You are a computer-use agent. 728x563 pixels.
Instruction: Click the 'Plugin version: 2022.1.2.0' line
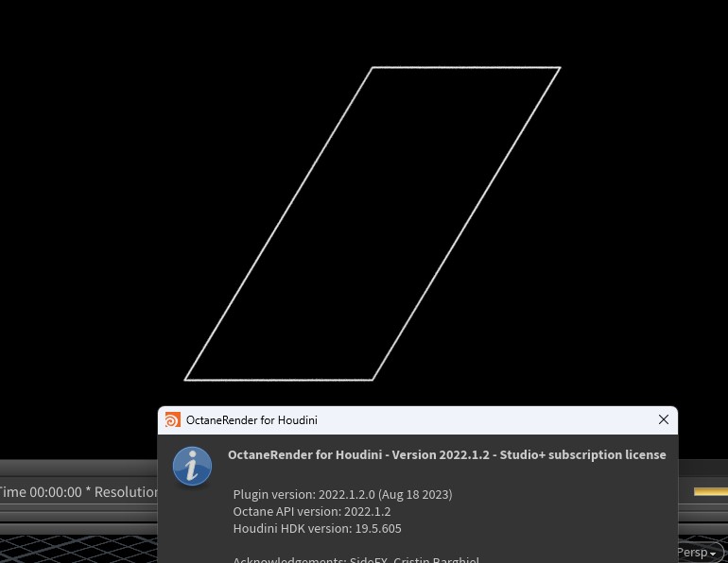pos(342,494)
